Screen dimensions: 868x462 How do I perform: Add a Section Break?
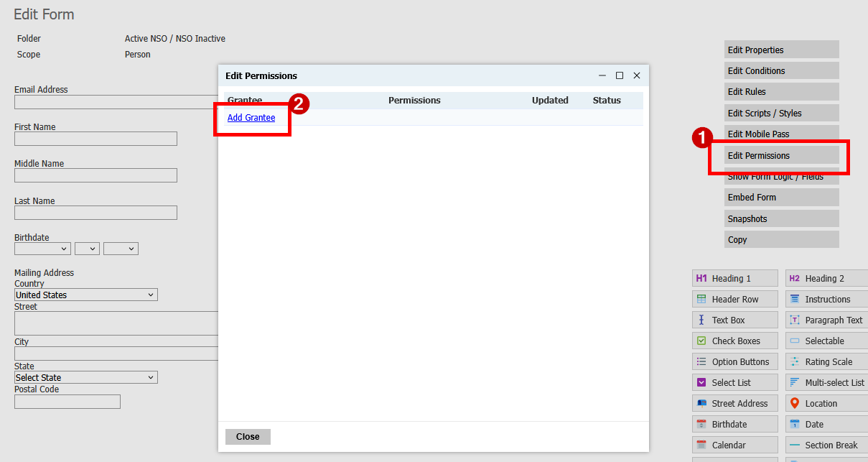pos(826,445)
